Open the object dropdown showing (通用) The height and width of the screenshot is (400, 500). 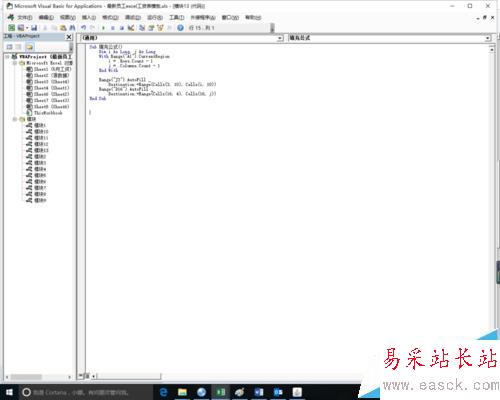coord(280,38)
